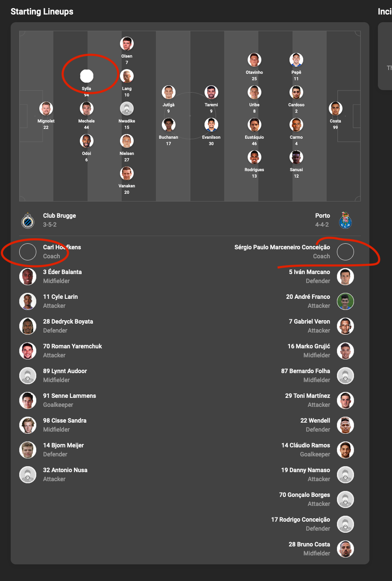This screenshot has height=581, width=392.
Task: Select Vanaken's avatar on the pitch
Action: [x=126, y=173]
